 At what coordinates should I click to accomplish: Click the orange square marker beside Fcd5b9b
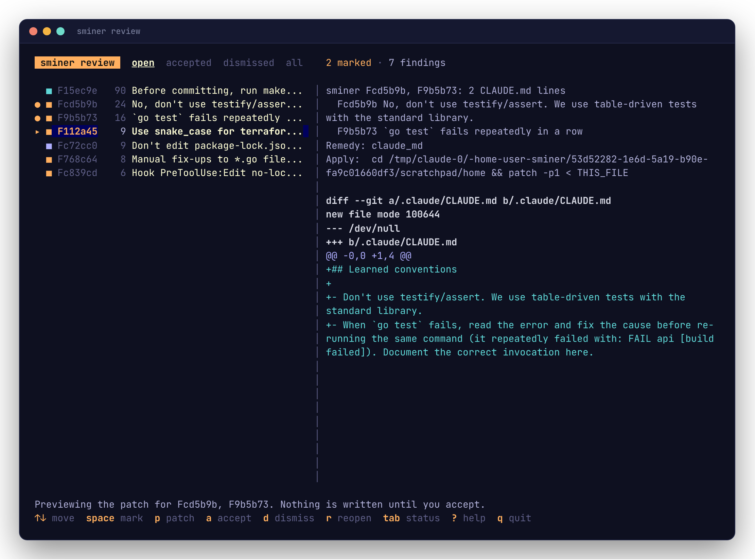click(x=49, y=105)
